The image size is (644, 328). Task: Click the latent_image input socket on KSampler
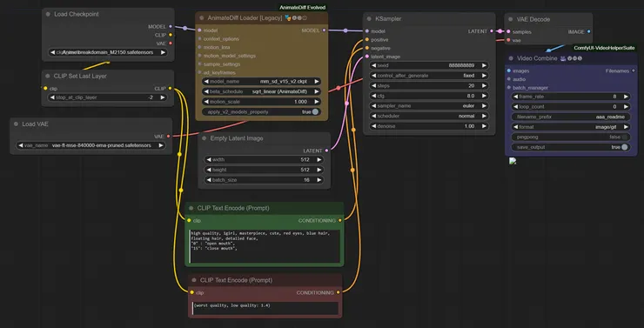click(366, 57)
